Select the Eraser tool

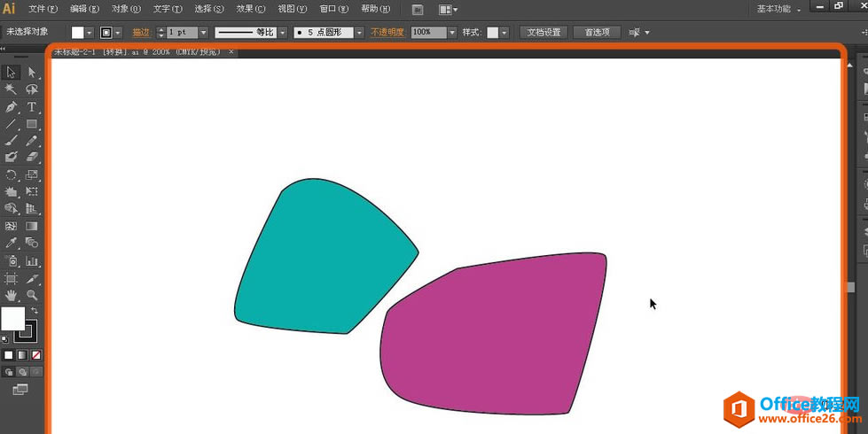click(x=32, y=157)
